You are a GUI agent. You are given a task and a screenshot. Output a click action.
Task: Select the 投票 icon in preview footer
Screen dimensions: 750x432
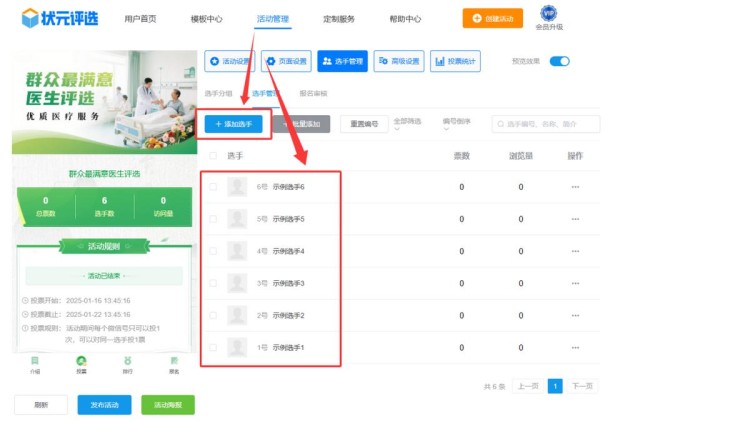tap(81, 363)
